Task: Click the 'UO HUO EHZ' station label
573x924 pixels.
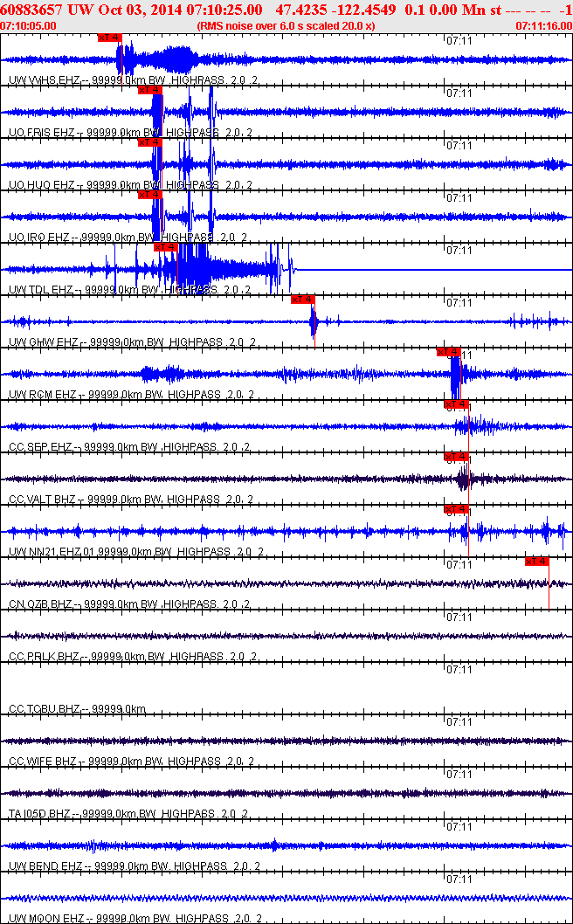Action: tap(43, 185)
